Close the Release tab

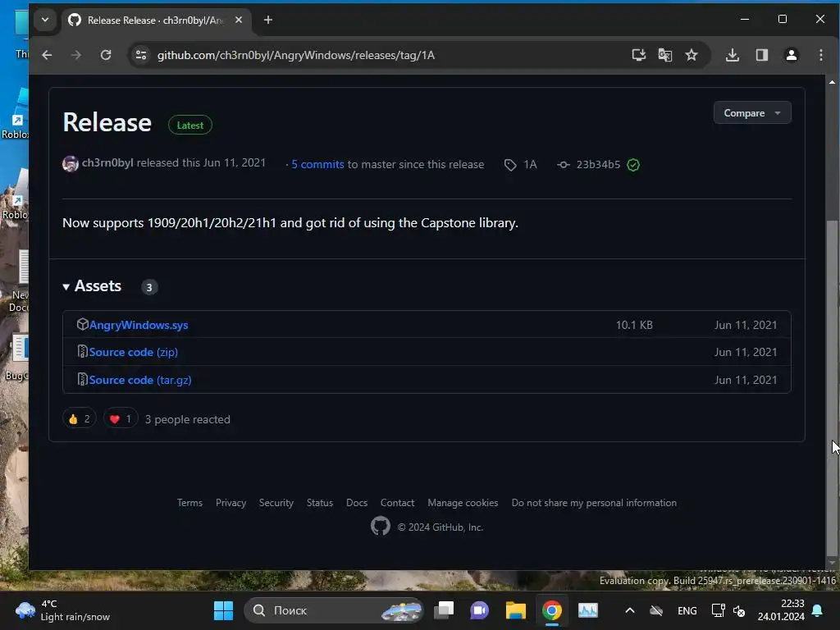point(239,20)
